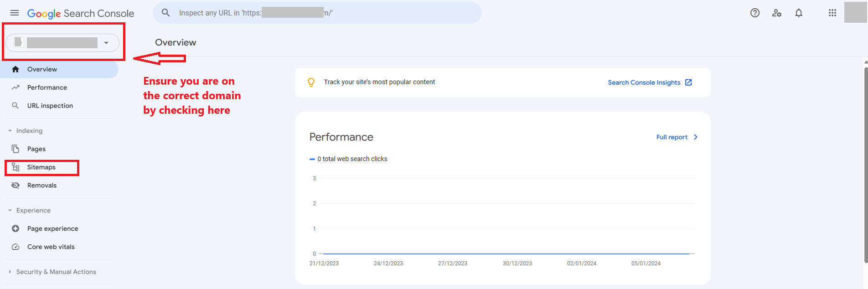Click the 'Track your site's most popular content' text
This screenshot has height=289, width=868.
tap(379, 82)
